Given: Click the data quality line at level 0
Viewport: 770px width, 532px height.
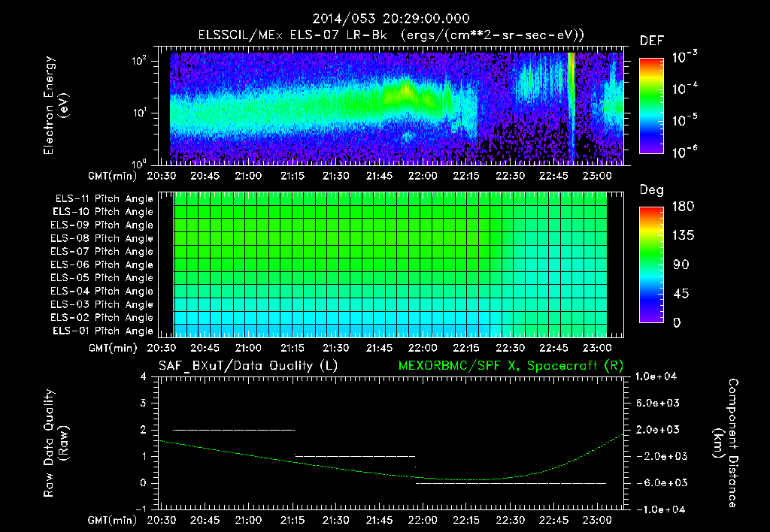Looking at the screenshot, I should pos(511,483).
